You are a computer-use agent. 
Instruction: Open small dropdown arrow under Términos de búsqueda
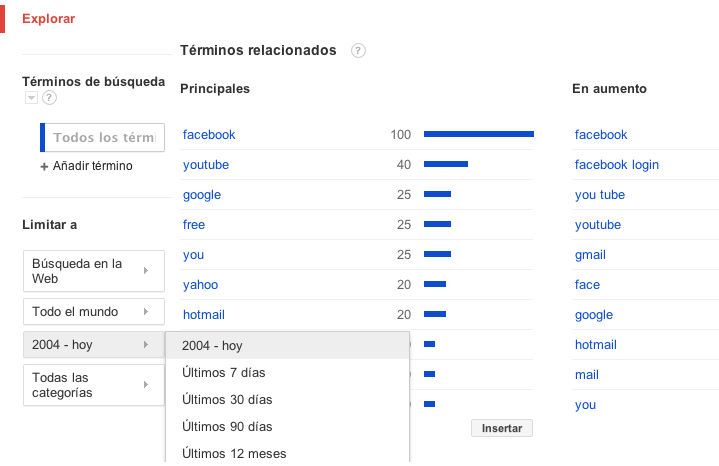pyautogui.click(x=31, y=98)
